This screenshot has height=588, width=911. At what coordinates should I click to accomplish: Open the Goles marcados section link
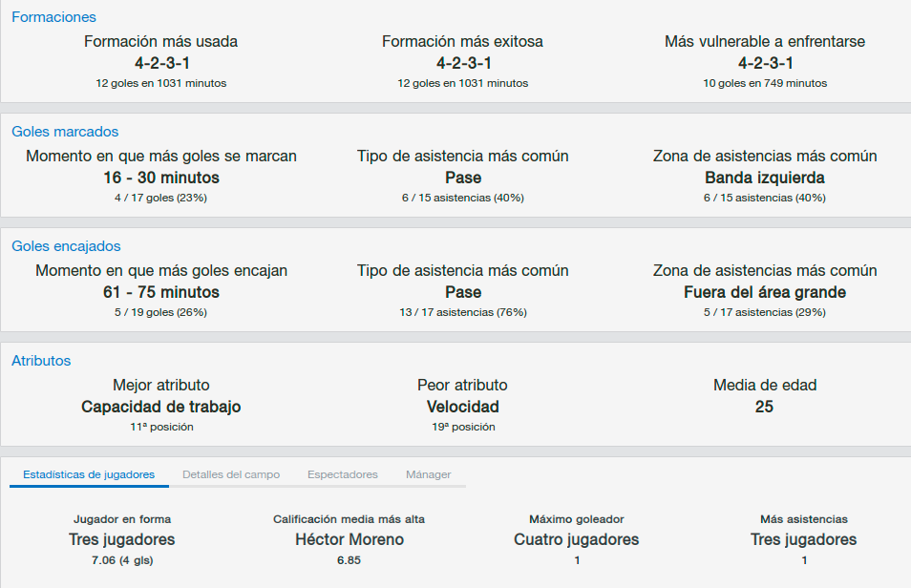tap(65, 132)
